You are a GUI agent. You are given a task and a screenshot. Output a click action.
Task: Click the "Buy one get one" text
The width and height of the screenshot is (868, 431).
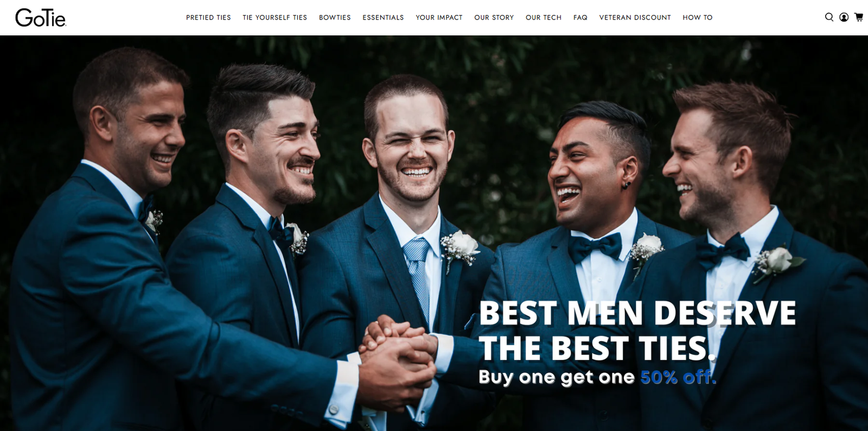click(557, 377)
